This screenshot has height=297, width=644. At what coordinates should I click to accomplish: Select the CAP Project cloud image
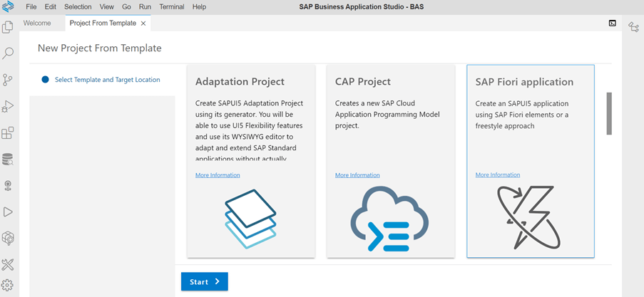click(x=389, y=219)
